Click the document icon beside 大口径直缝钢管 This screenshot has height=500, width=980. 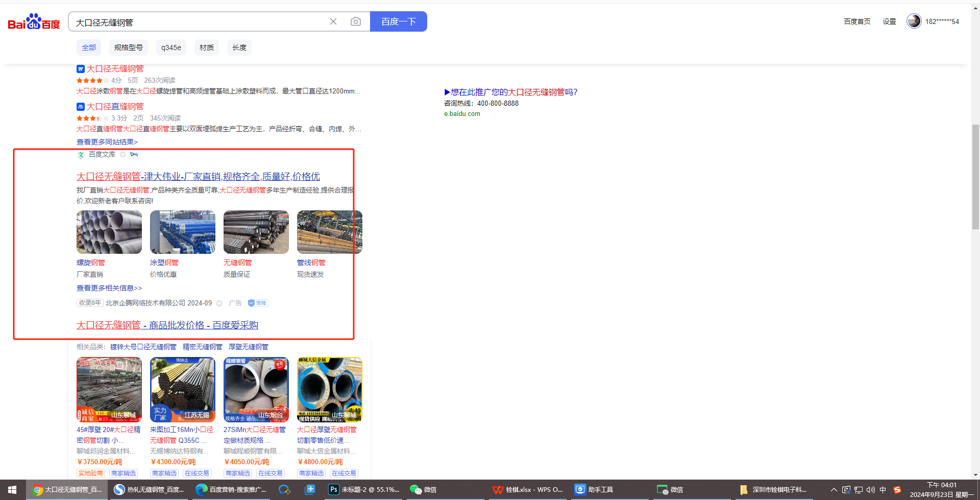pyautogui.click(x=80, y=107)
